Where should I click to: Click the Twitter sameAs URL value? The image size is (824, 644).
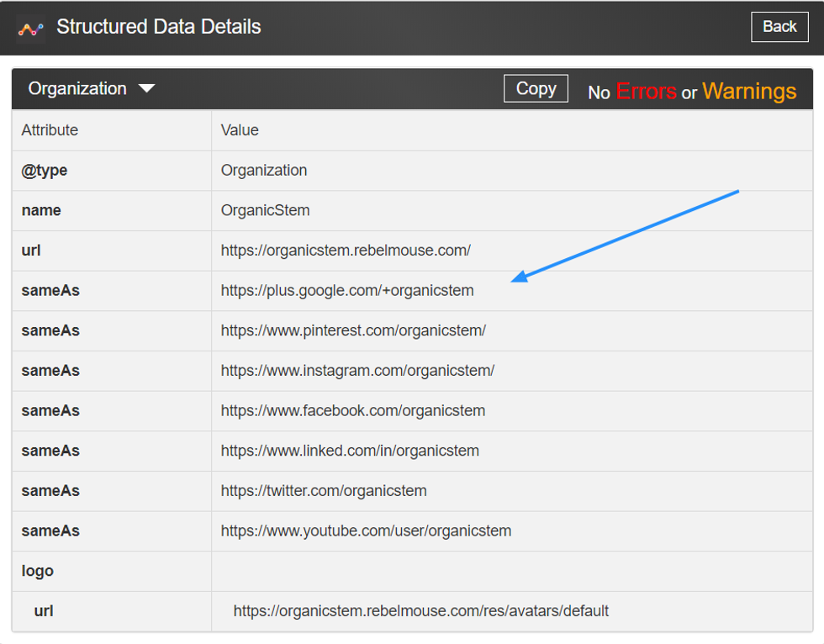(x=324, y=491)
